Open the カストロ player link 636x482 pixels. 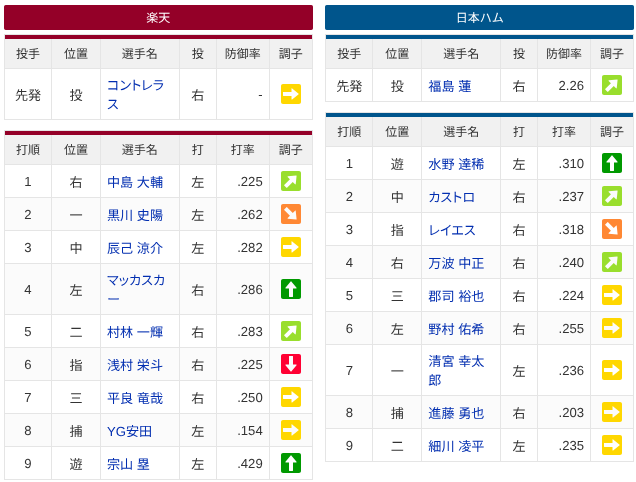451,197
